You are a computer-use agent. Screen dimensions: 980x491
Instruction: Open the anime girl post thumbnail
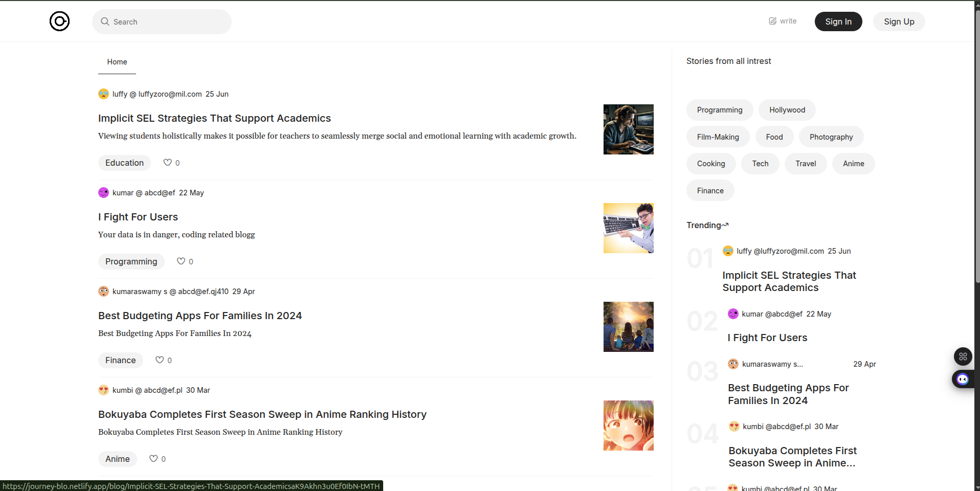tap(628, 426)
